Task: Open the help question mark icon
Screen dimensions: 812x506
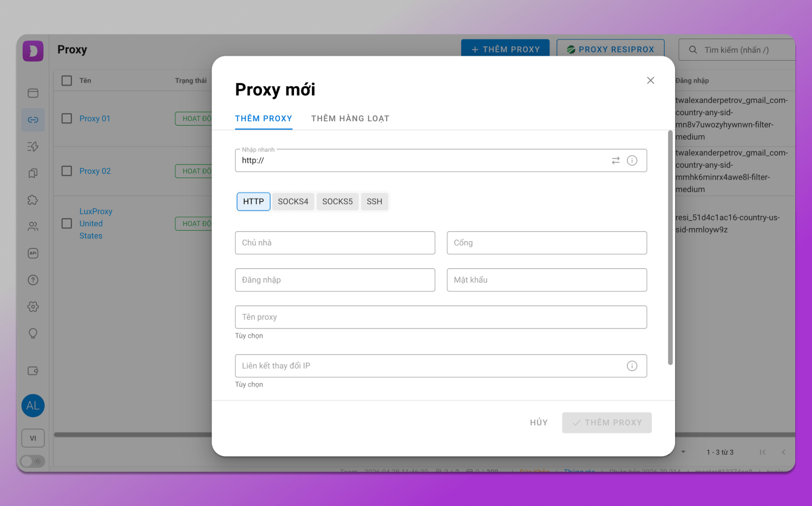Action: coord(33,280)
